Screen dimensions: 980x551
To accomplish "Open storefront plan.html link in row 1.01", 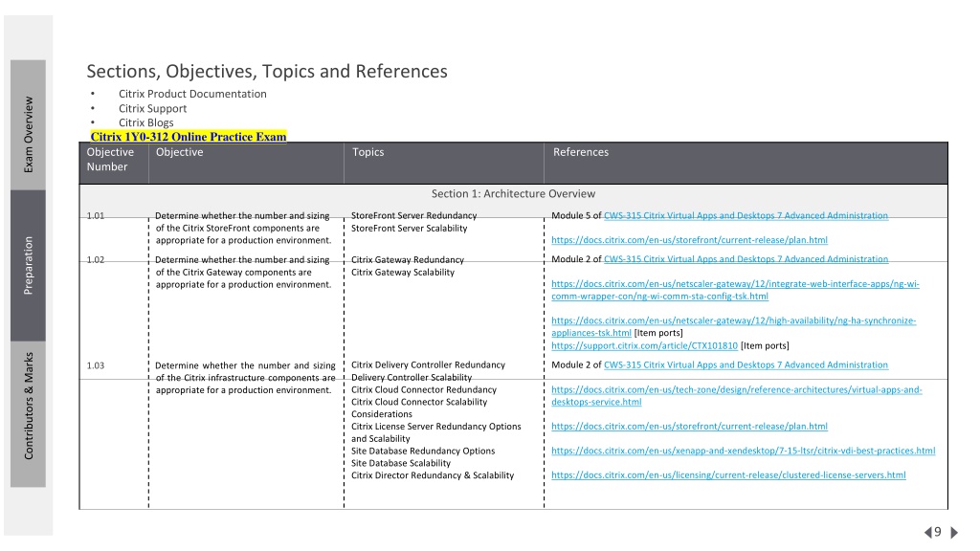I will pyautogui.click(x=689, y=240).
